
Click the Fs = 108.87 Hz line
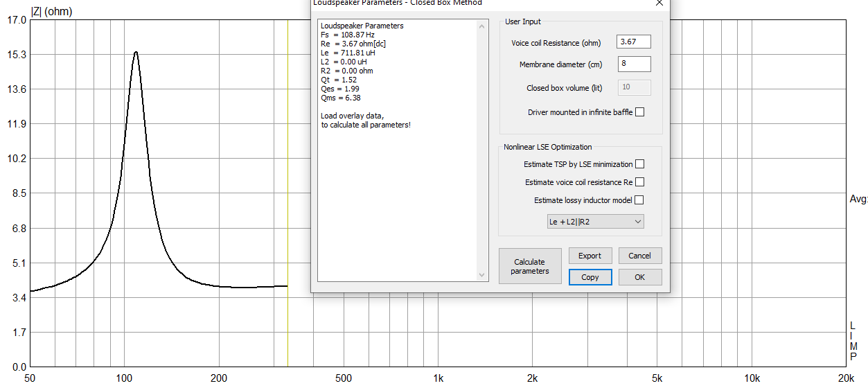point(348,35)
